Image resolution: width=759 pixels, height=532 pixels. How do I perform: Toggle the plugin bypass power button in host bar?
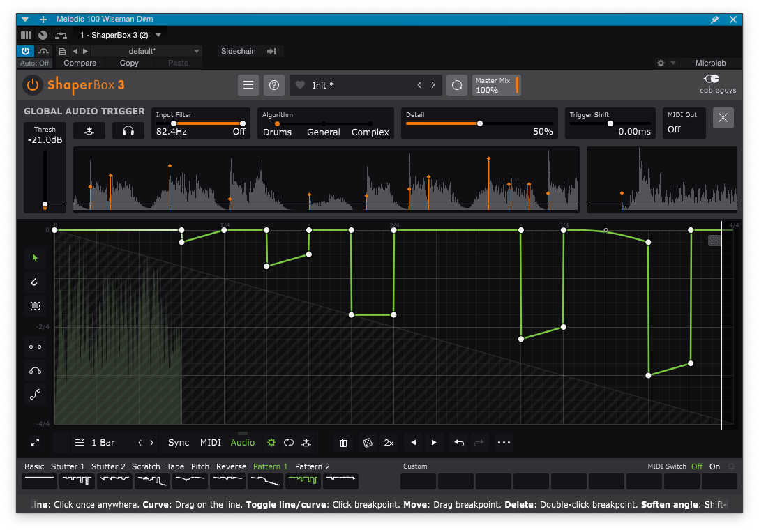tap(26, 51)
